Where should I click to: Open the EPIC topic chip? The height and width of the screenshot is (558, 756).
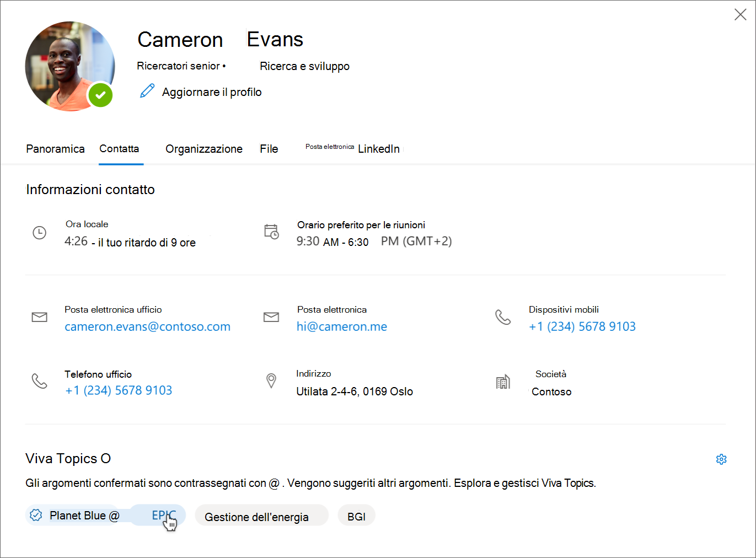pos(159,515)
